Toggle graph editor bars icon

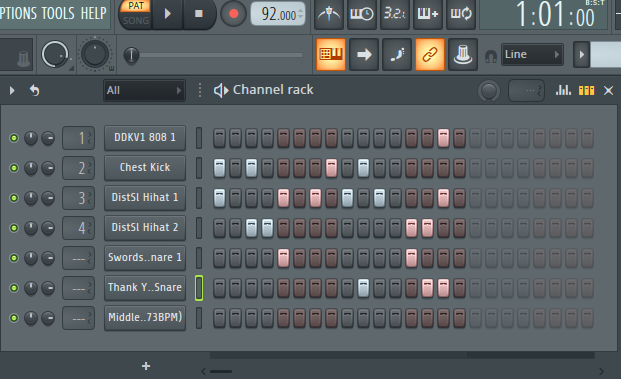563,91
